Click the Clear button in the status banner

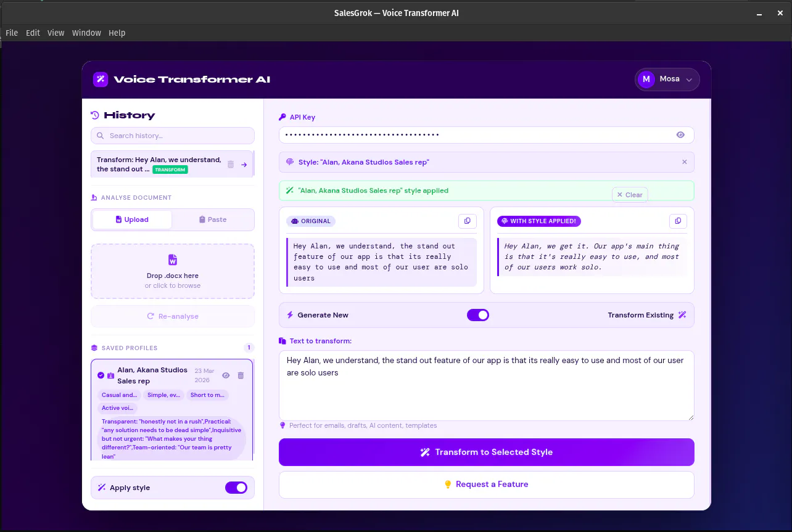point(630,195)
